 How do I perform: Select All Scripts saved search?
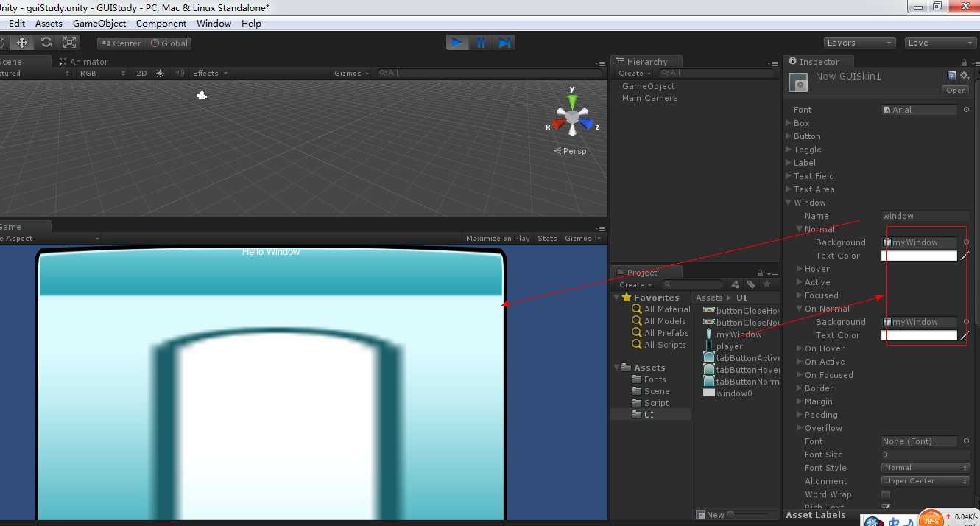tap(659, 345)
